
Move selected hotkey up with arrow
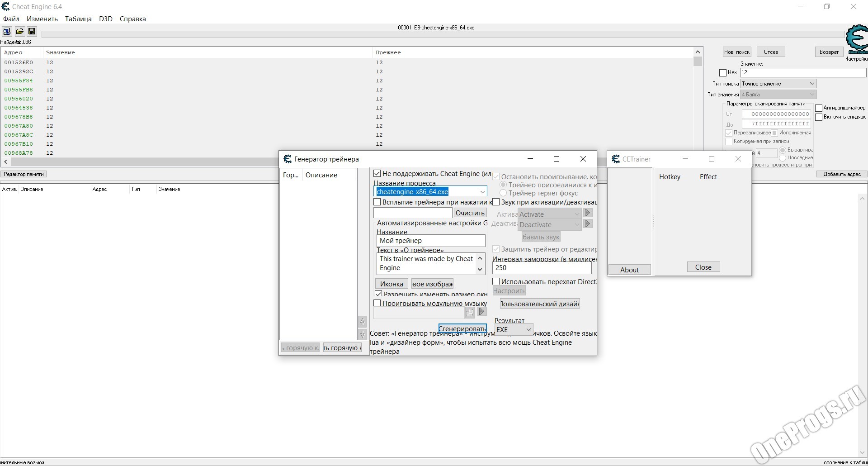[363, 322]
